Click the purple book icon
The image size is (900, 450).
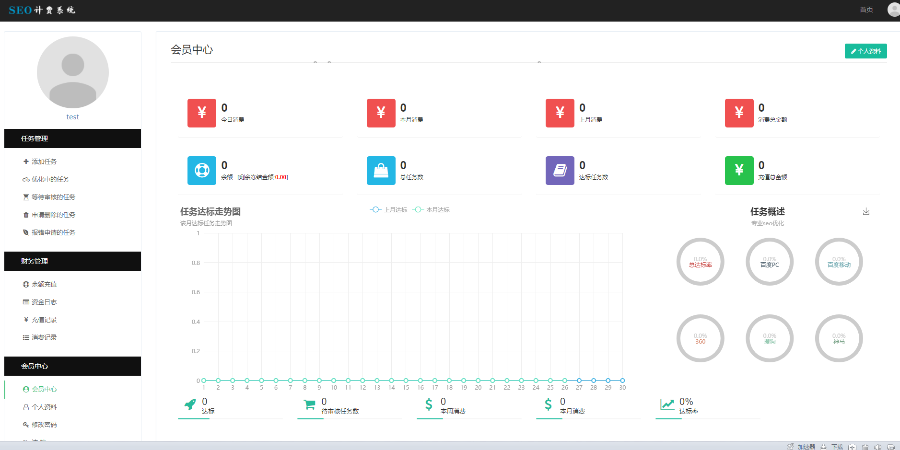pos(560,170)
